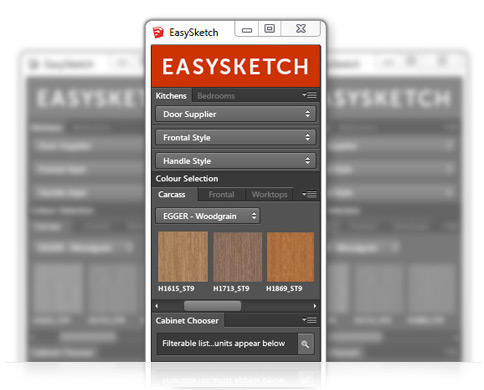Open the panel menu beside Worktops tab

(x=310, y=194)
